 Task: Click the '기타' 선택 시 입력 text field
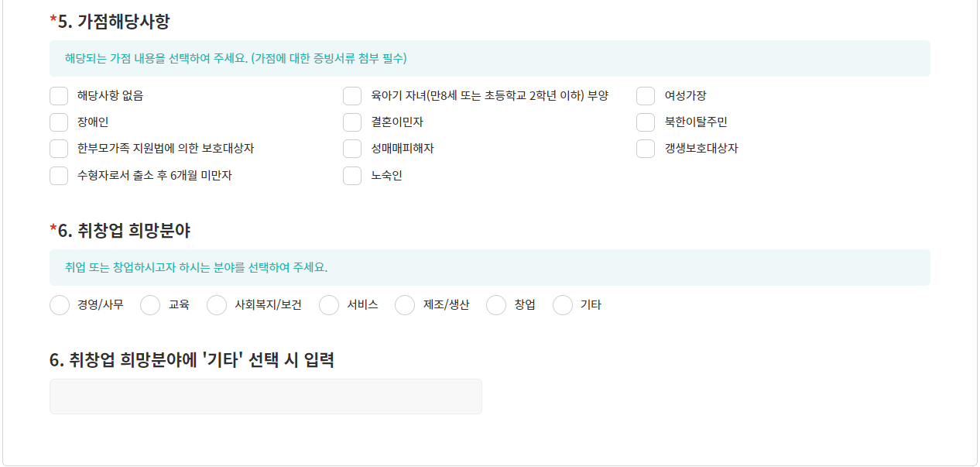(x=266, y=396)
